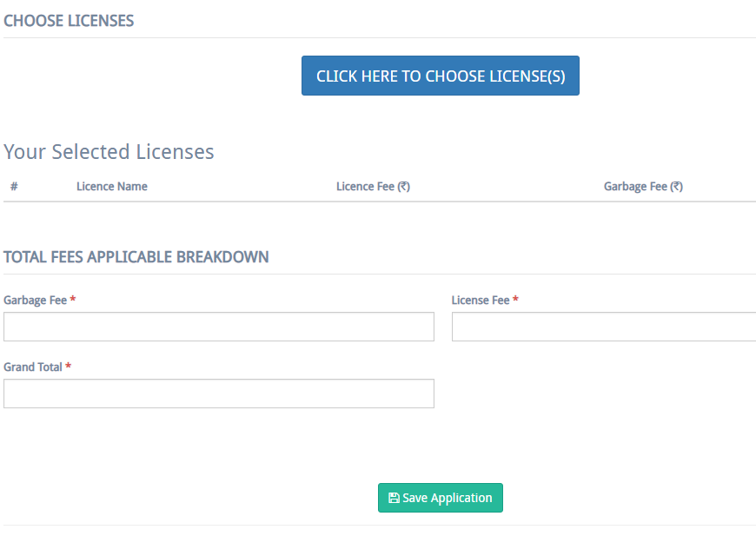Click the Choose Licenses section heading
The height and width of the screenshot is (536, 756).
click(x=69, y=21)
